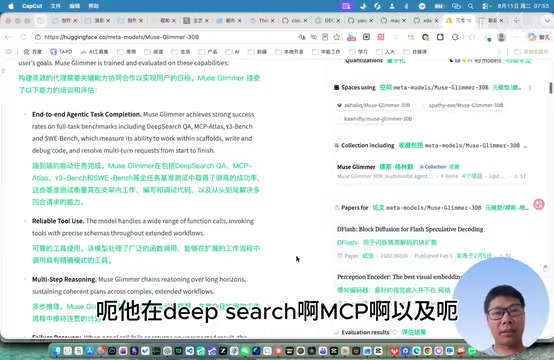Screen dimensions: 554x360
Task: Open the akhaliq/Muse-Glimmer-30B space
Action: (373, 105)
